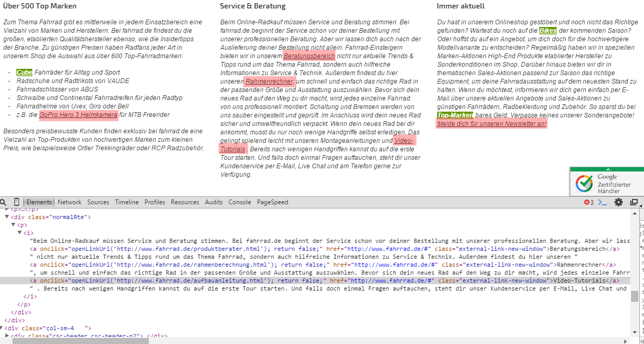
Task: Click the 'Immer aktuell' heading
Action: coord(461,6)
